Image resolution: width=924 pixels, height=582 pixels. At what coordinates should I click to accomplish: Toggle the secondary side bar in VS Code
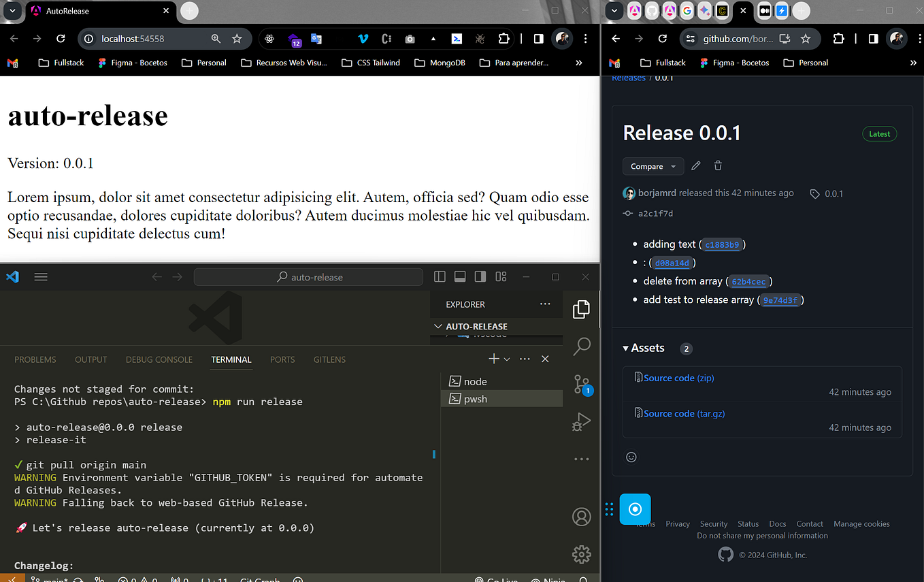[x=480, y=276]
